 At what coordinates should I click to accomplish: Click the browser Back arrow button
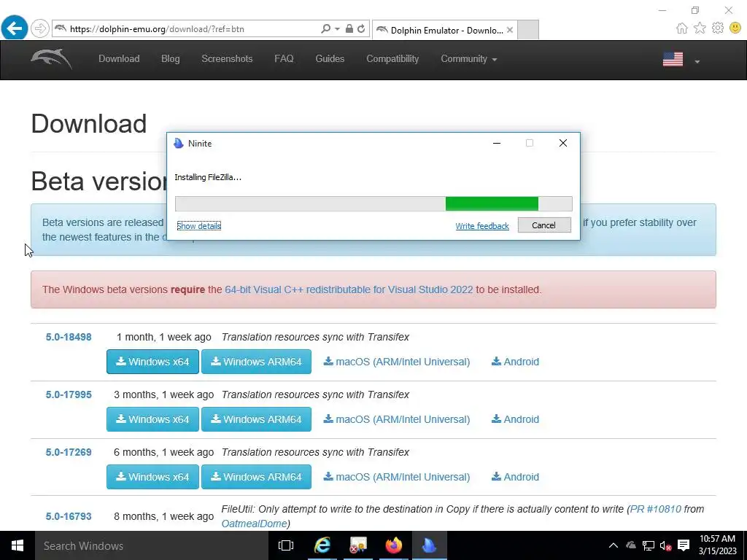(x=15, y=28)
